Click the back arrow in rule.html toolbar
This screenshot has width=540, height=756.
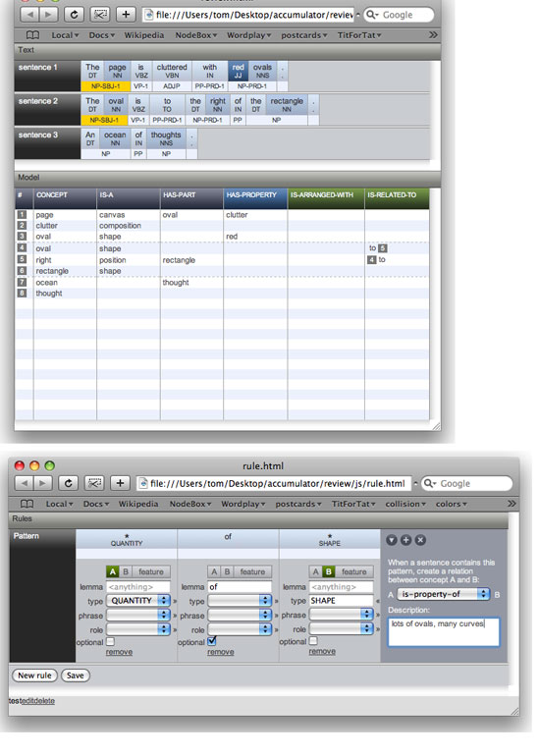click(25, 483)
